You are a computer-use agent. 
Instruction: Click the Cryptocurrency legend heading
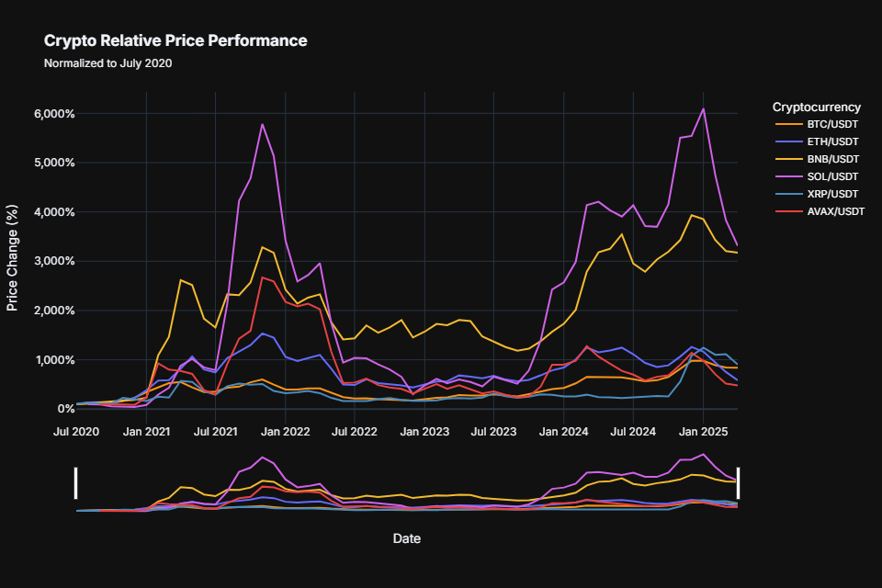818,106
